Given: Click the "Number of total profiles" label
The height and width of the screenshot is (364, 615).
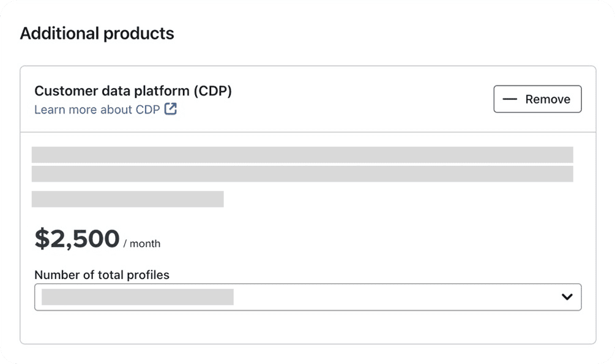Looking at the screenshot, I should click(x=102, y=275).
